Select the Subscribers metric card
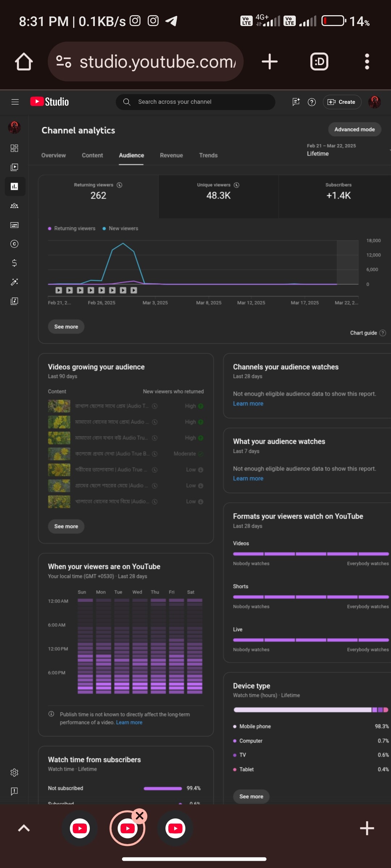 335,196
